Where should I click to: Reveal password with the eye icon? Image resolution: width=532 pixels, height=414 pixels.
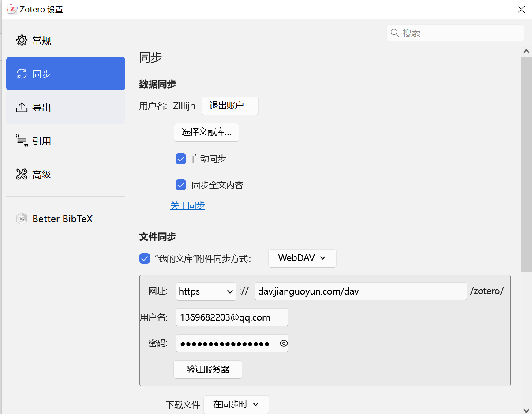tap(284, 343)
